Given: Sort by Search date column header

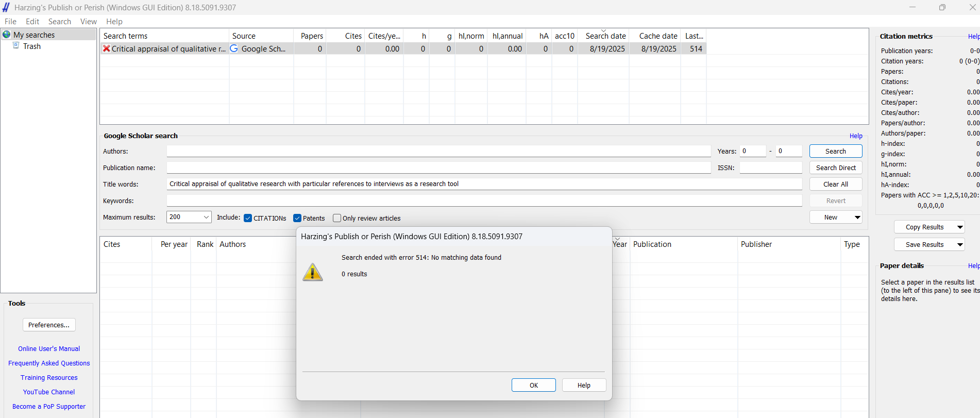Looking at the screenshot, I should click(603, 36).
